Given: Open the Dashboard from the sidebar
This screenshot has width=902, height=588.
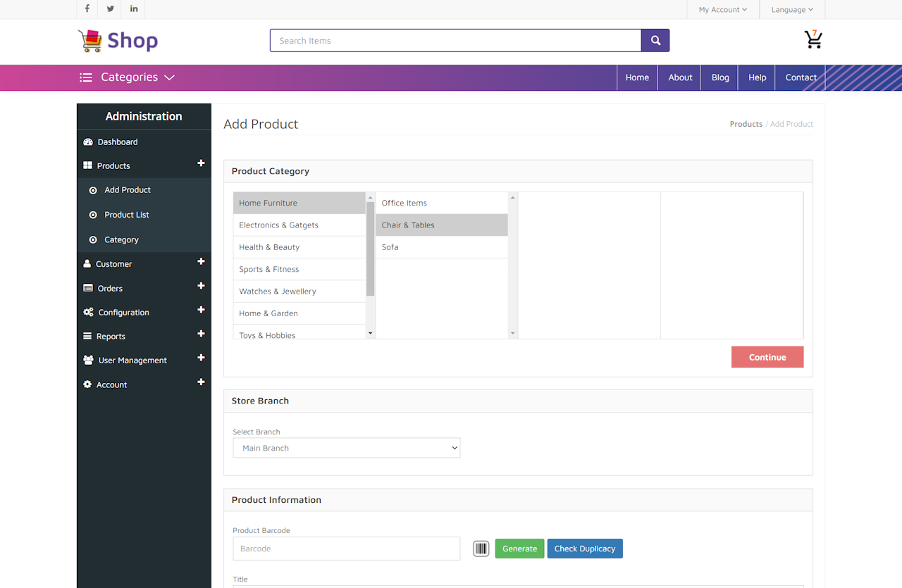Looking at the screenshot, I should (117, 142).
